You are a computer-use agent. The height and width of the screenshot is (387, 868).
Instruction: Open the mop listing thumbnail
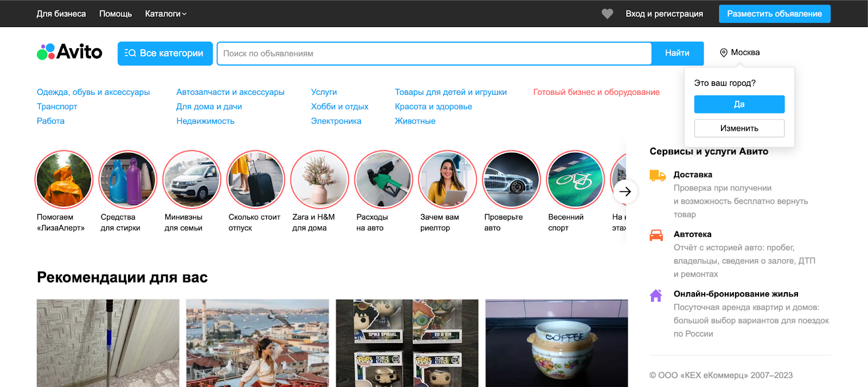tap(108, 343)
